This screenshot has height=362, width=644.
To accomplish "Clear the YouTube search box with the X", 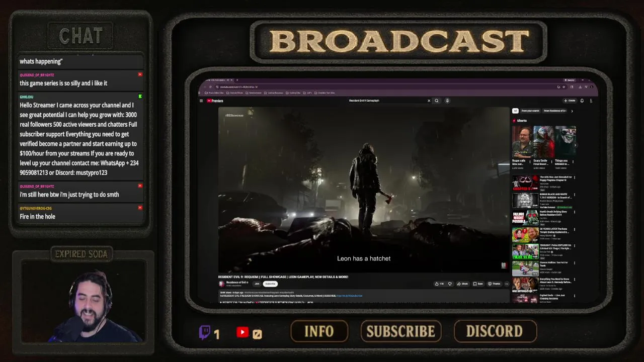I will [x=429, y=101].
